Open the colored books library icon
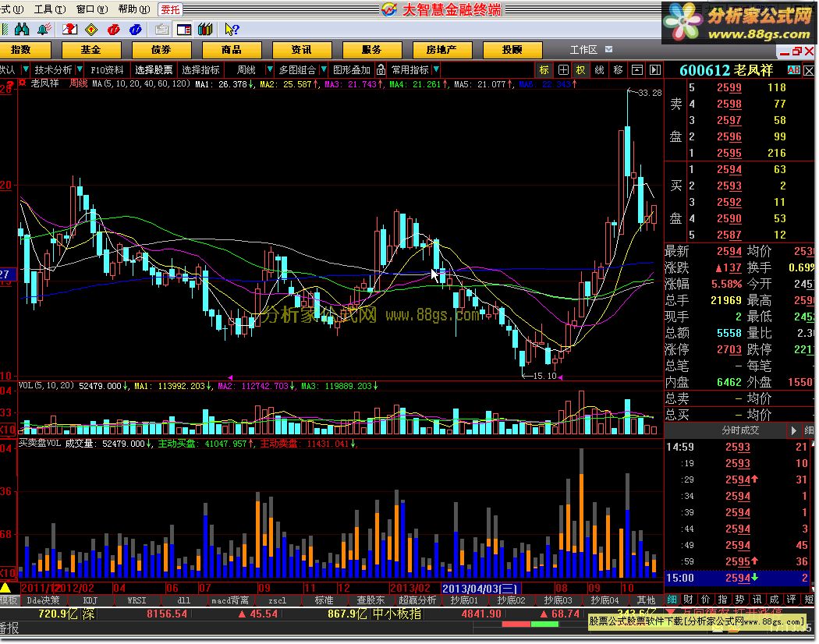 coord(205,30)
